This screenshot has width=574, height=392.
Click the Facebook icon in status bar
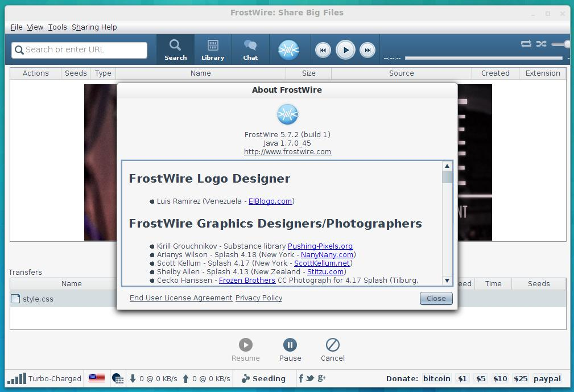(x=301, y=378)
